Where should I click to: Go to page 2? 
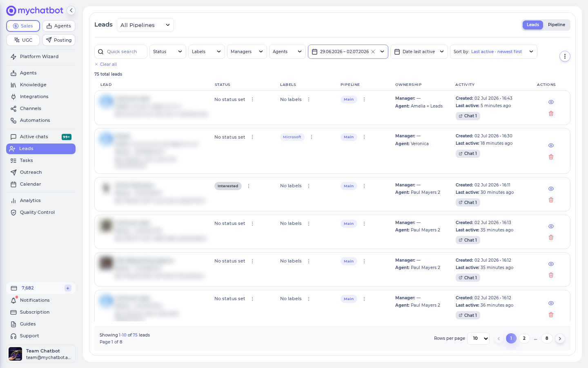524,339
